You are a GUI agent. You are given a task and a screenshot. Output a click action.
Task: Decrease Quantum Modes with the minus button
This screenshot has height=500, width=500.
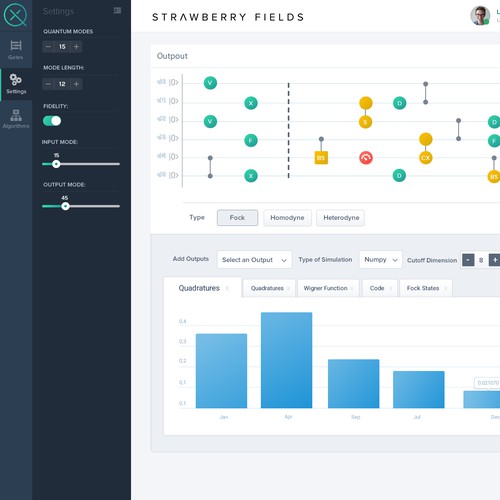pos(48,47)
